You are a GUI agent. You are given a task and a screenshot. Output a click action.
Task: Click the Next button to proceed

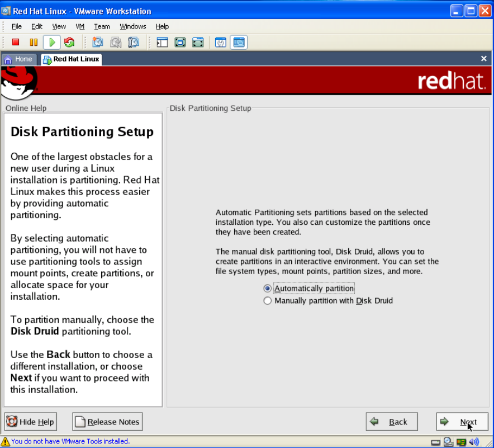462,422
